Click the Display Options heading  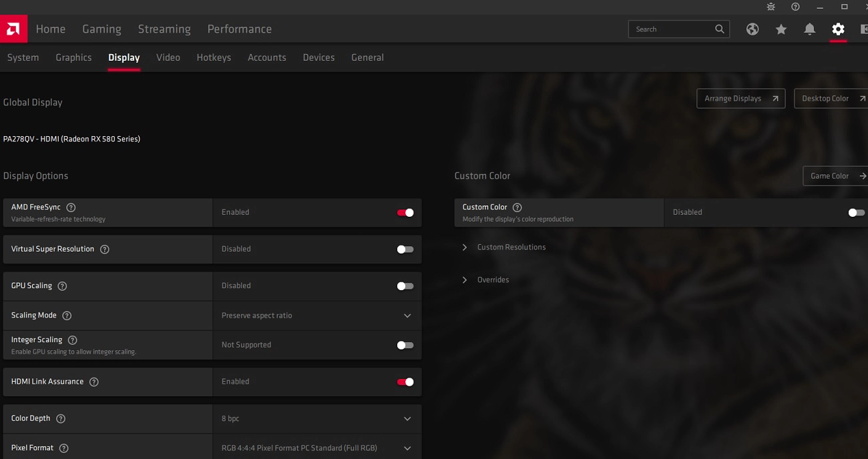36,176
